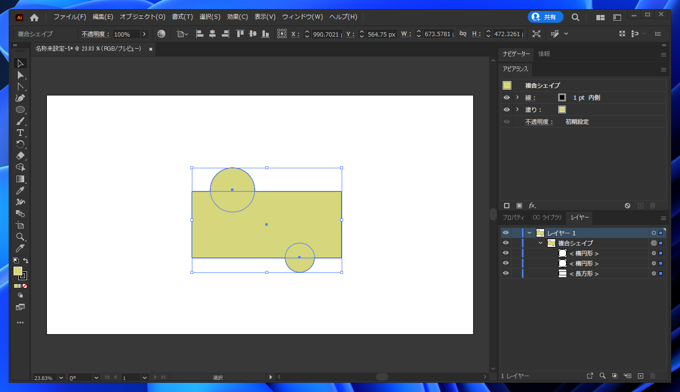
Task: Hide レイヤー 1 with its eye icon
Action: point(506,233)
